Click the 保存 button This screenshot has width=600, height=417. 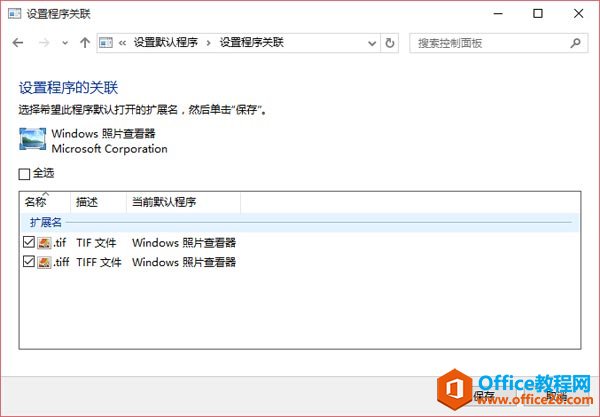click(484, 396)
